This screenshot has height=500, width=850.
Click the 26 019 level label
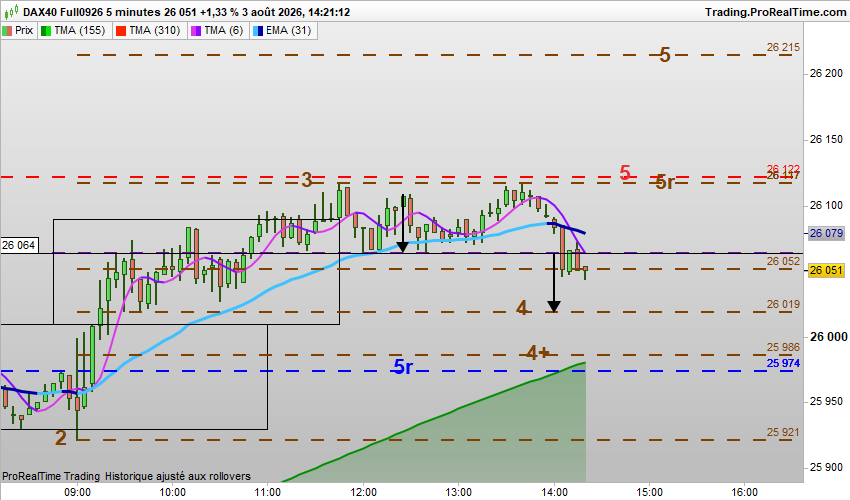click(x=783, y=304)
